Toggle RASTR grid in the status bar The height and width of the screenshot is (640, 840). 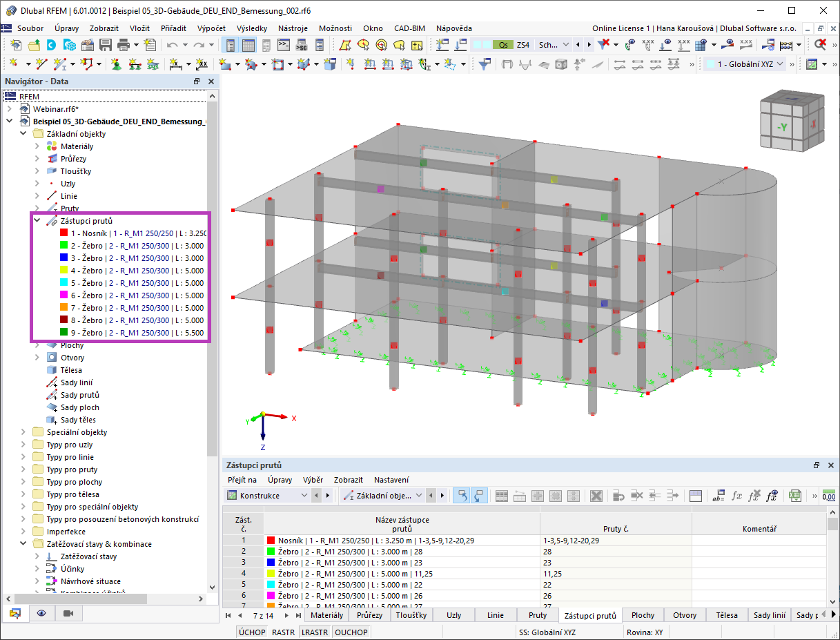coord(283,632)
